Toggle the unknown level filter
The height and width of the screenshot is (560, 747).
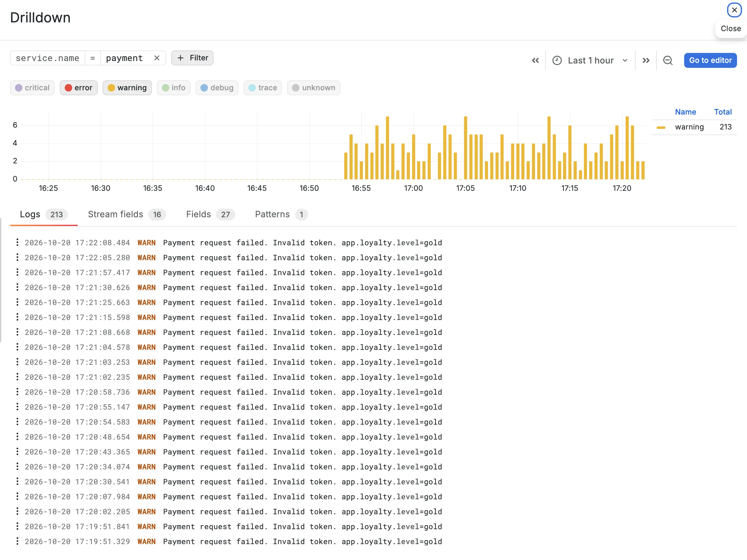click(x=314, y=88)
